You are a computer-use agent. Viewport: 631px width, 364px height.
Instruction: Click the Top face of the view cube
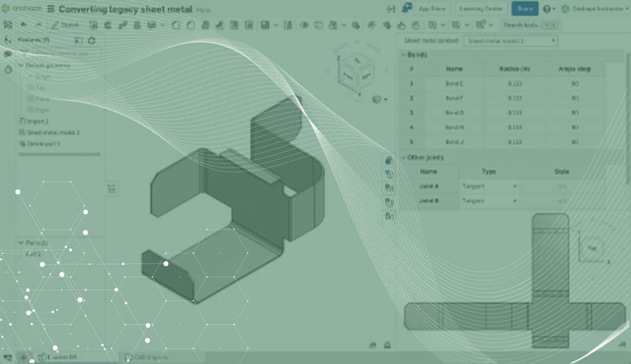357,61
